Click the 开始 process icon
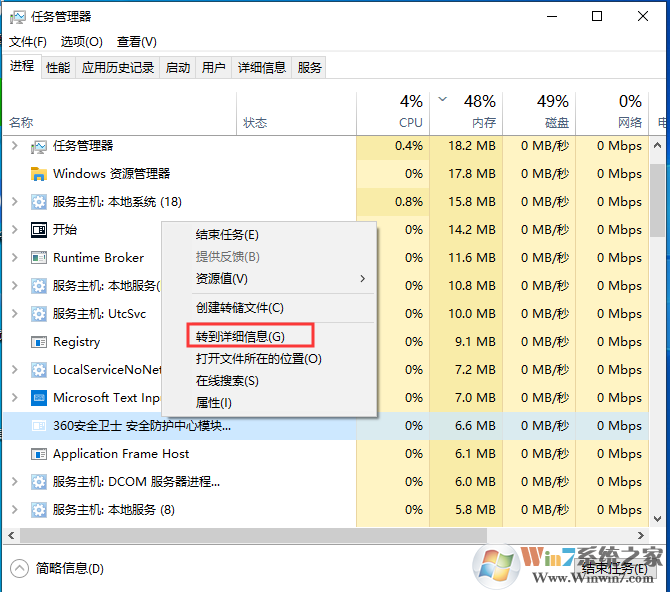The width and height of the screenshot is (670, 592). tap(38, 230)
